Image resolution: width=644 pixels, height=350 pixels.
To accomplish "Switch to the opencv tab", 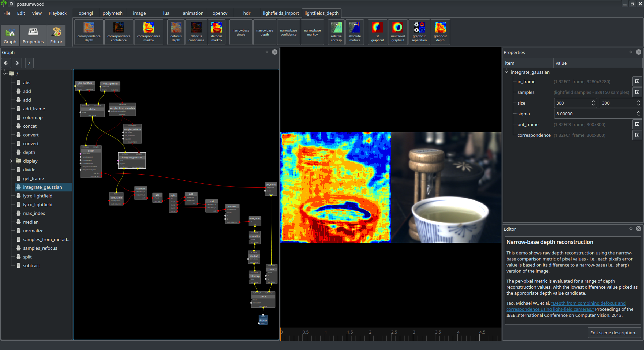I will click(x=220, y=13).
